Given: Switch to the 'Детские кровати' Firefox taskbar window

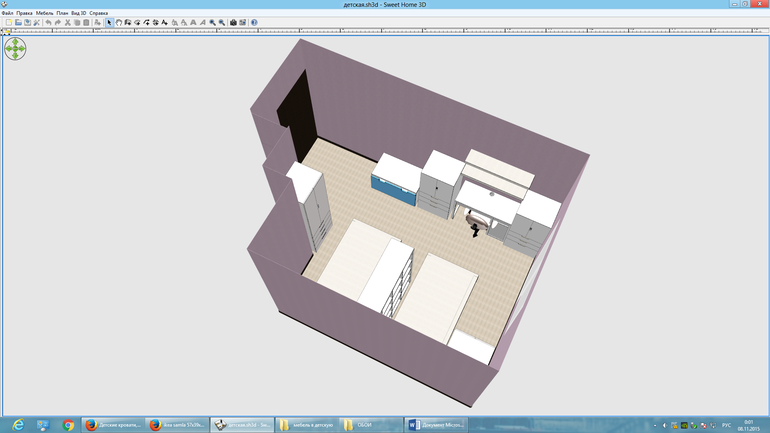Looking at the screenshot, I should tap(112, 424).
